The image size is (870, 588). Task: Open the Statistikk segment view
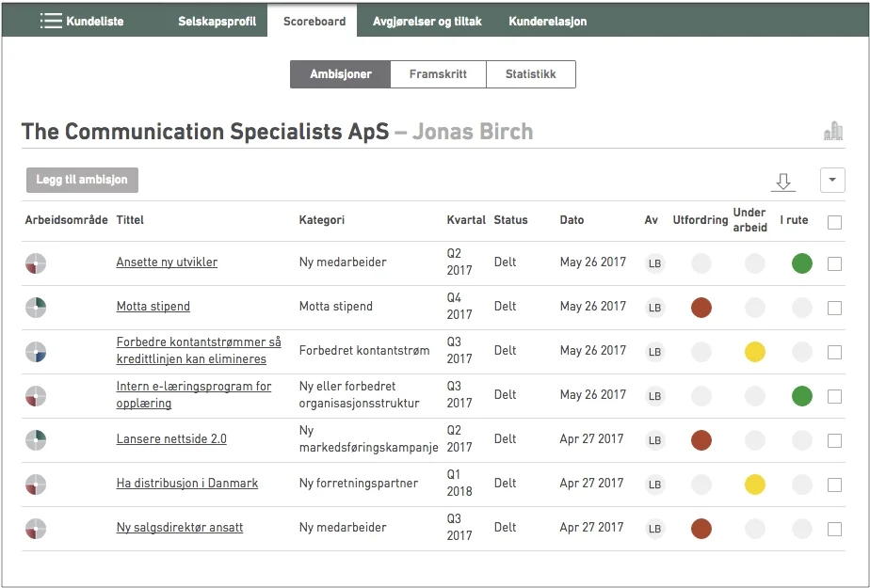tap(530, 74)
